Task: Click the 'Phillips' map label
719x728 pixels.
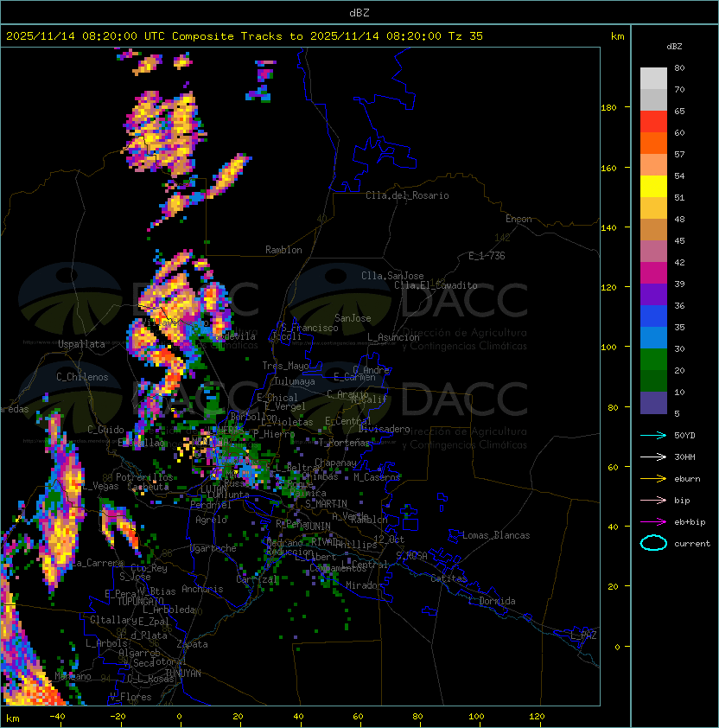Action: click(356, 545)
